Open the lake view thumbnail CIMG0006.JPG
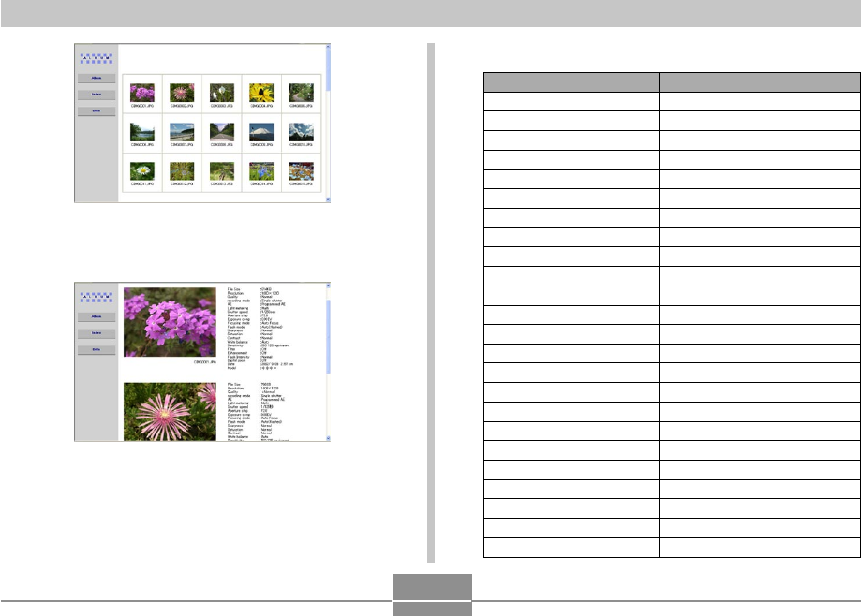Image resolution: width=861 pixels, height=616 pixels. 142,132
